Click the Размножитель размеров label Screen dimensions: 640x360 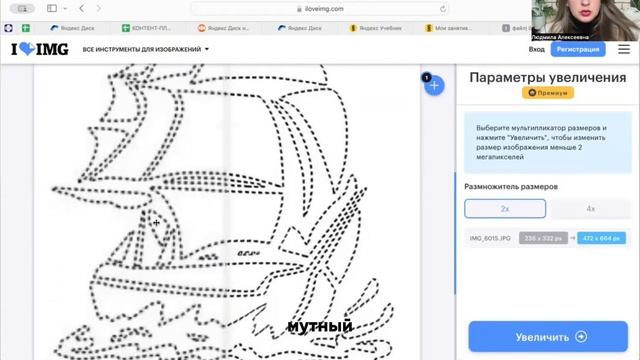[x=511, y=187]
